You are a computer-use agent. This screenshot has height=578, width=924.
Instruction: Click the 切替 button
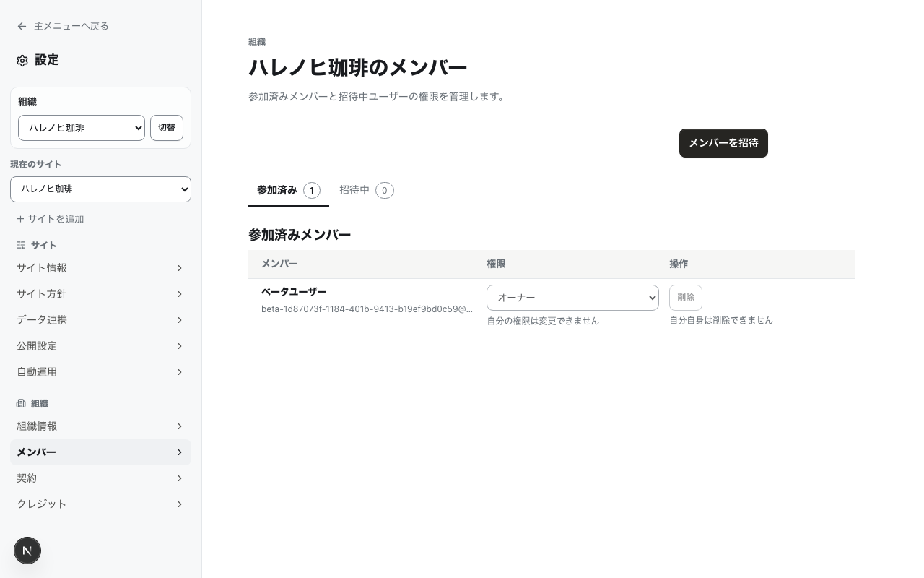[x=167, y=128]
